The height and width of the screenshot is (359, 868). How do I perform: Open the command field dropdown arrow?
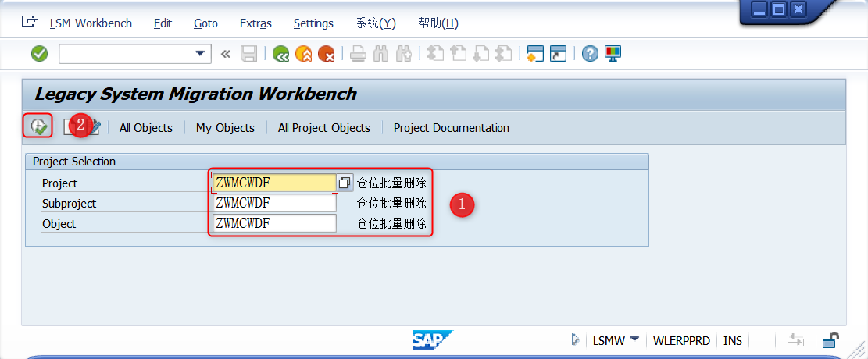pyautogui.click(x=199, y=54)
